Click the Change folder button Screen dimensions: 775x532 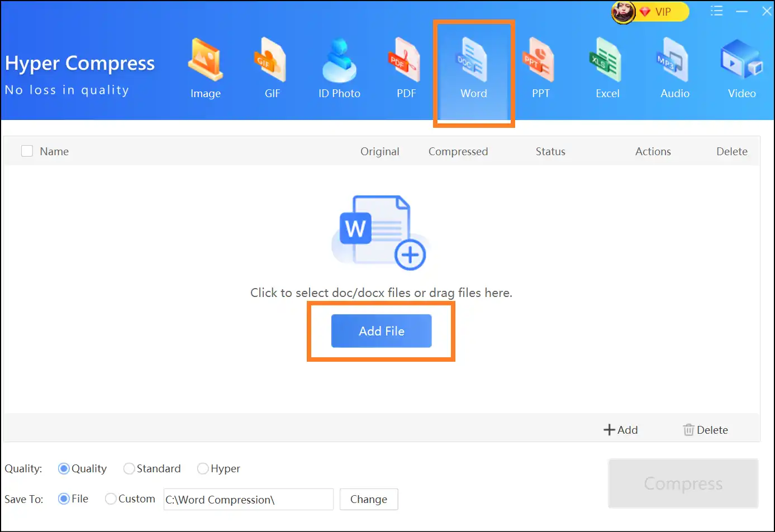[369, 499]
